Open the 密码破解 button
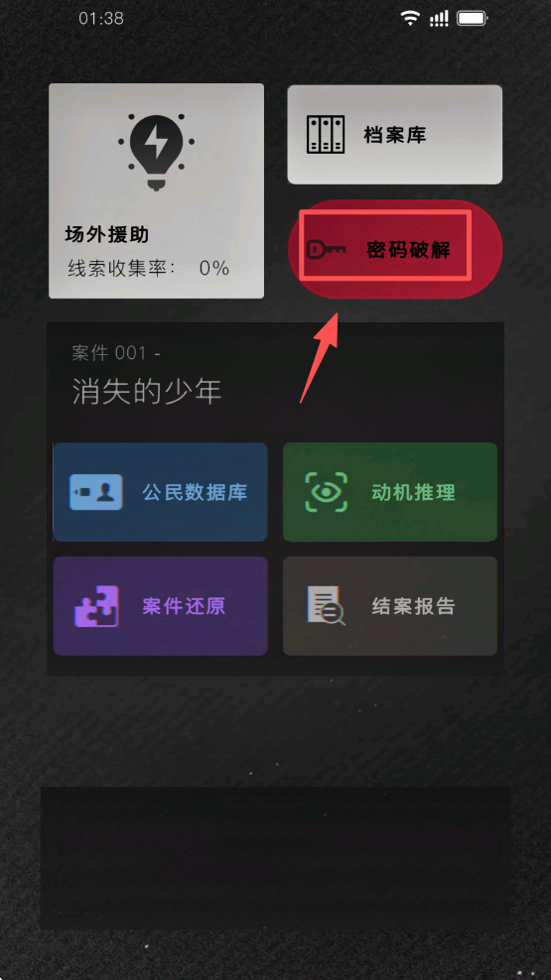 [x=395, y=249]
